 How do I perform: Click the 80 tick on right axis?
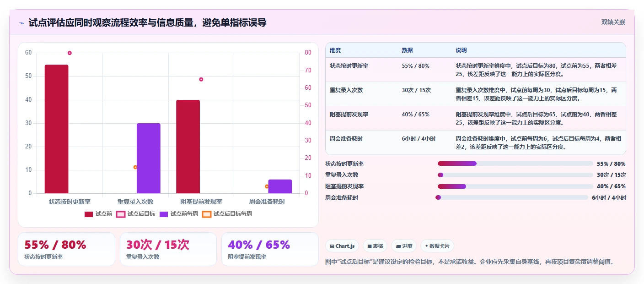(x=308, y=53)
